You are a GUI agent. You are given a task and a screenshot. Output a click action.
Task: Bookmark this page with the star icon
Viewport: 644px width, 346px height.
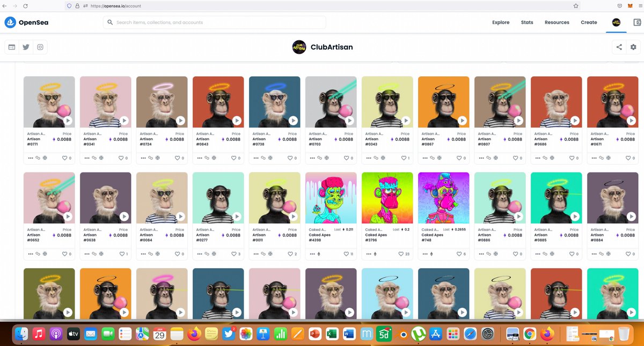[x=576, y=6]
